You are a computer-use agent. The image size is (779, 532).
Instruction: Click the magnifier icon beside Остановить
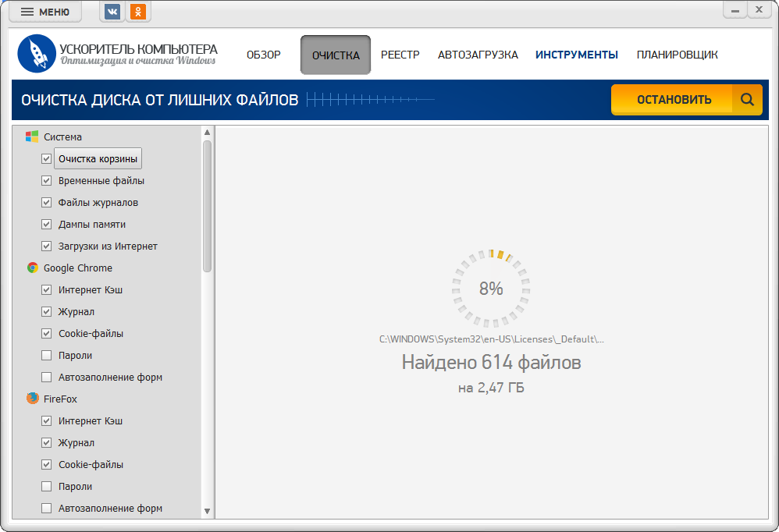pos(747,100)
